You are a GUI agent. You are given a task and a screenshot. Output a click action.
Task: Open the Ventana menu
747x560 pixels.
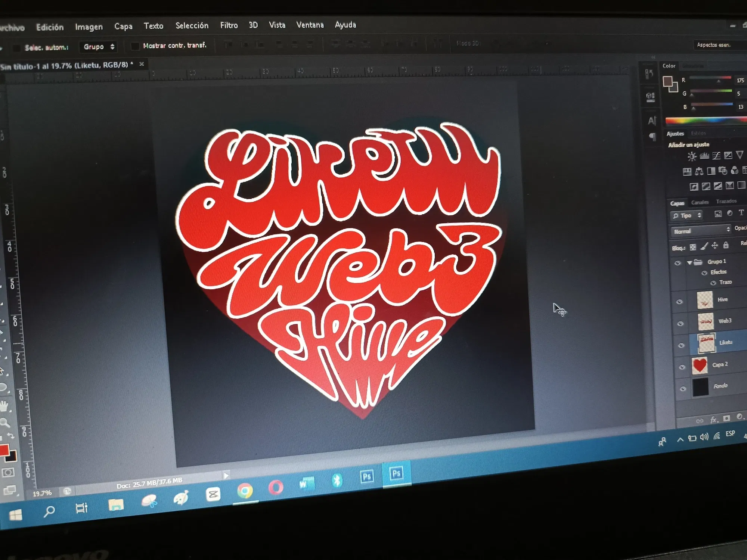point(310,25)
